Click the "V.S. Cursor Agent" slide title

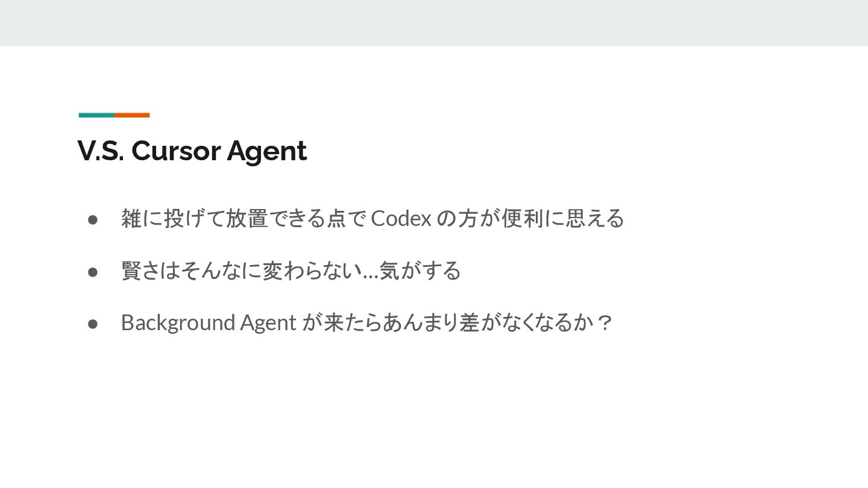pos(192,151)
